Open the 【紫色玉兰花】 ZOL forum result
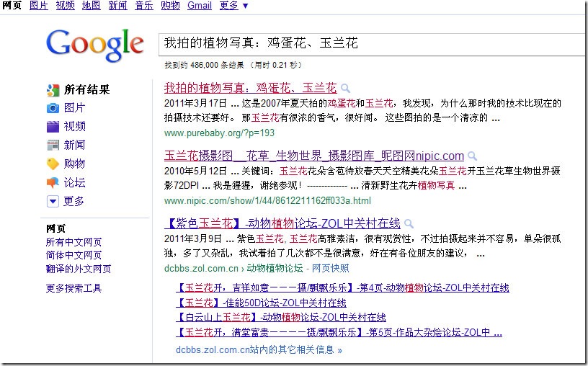The height and width of the screenshot is (366, 588). (x=282, y=223)
